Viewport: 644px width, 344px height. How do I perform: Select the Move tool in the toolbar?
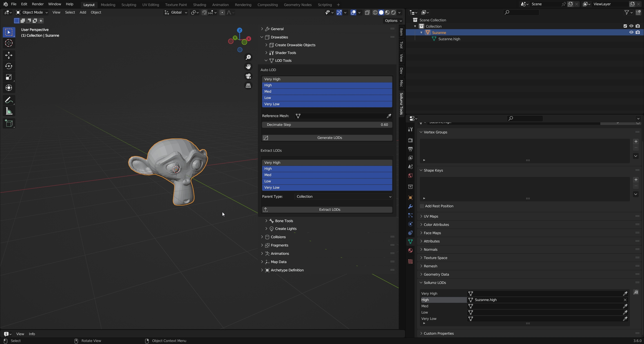pos(9,55)
